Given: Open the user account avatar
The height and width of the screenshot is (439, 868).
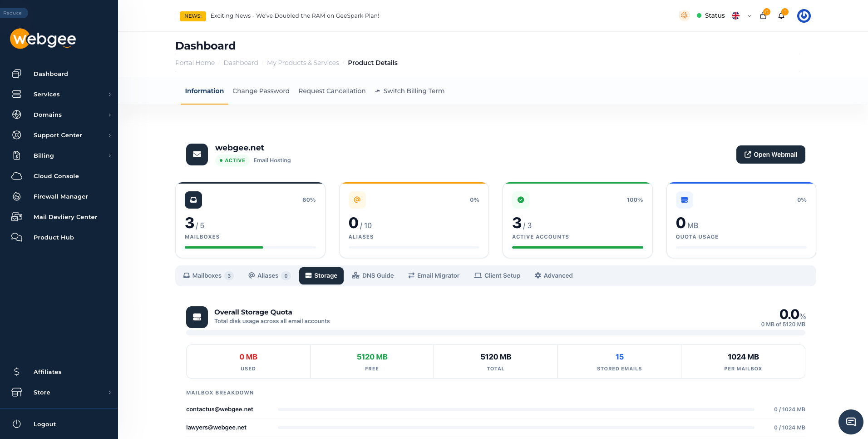Looking at the screenshot, I should (804, 16).
